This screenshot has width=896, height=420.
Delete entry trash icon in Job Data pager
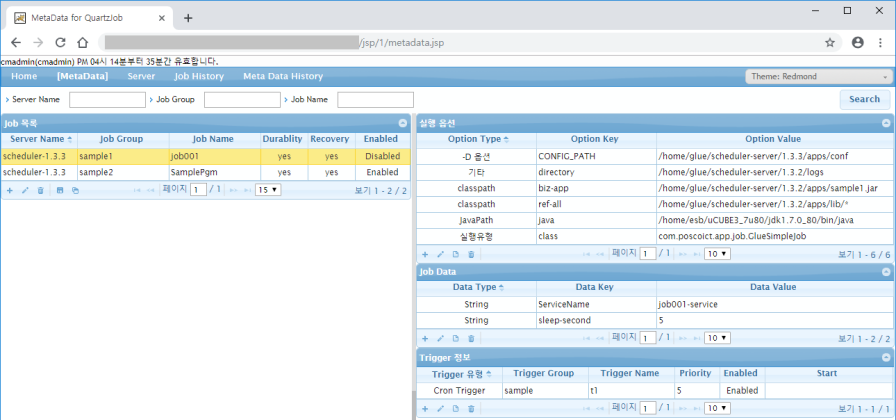pyautogui.click(x=471, y=338)
